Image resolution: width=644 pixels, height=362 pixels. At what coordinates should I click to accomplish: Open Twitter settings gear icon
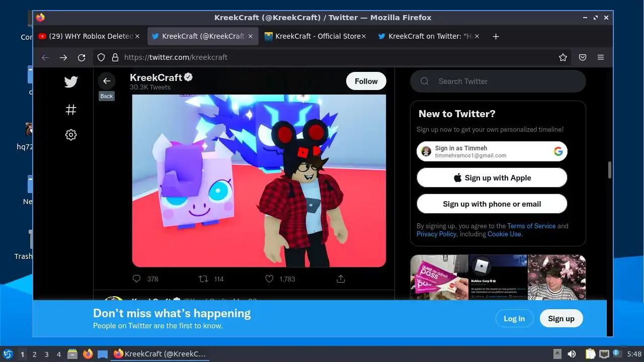[x=71, y=135]
